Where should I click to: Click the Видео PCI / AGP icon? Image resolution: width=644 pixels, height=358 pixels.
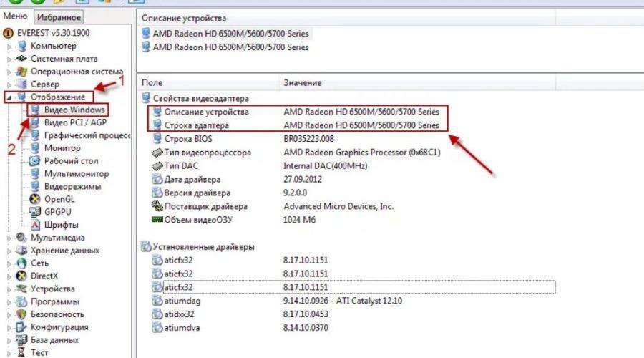35,122
